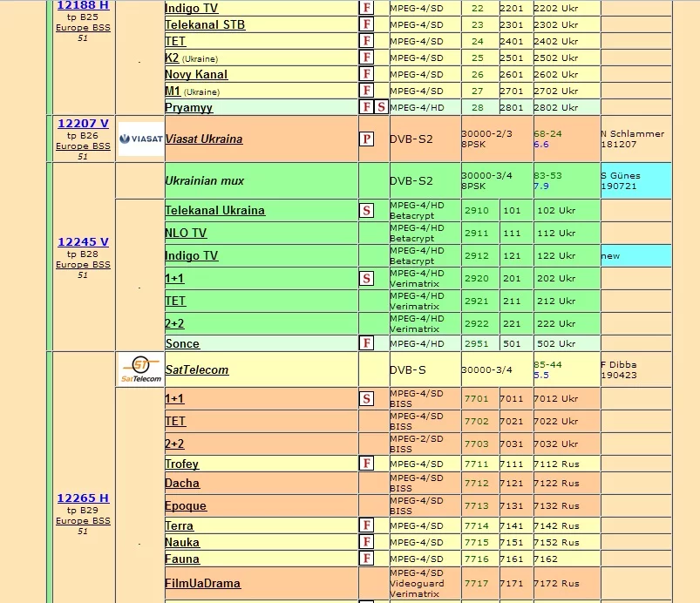Click the P icon beside Viasat Ukraina
The width and height of the screenshot is (700, 603).
point(366,139)
